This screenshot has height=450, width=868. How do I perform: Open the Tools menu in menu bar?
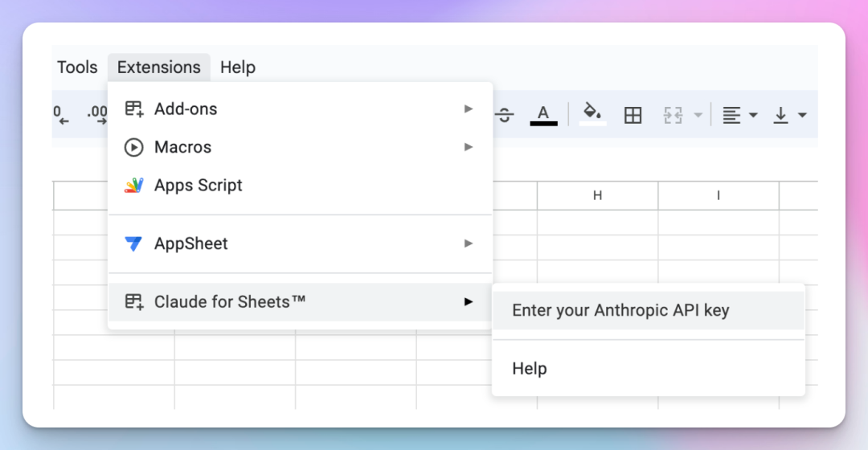tap(77, 67)
